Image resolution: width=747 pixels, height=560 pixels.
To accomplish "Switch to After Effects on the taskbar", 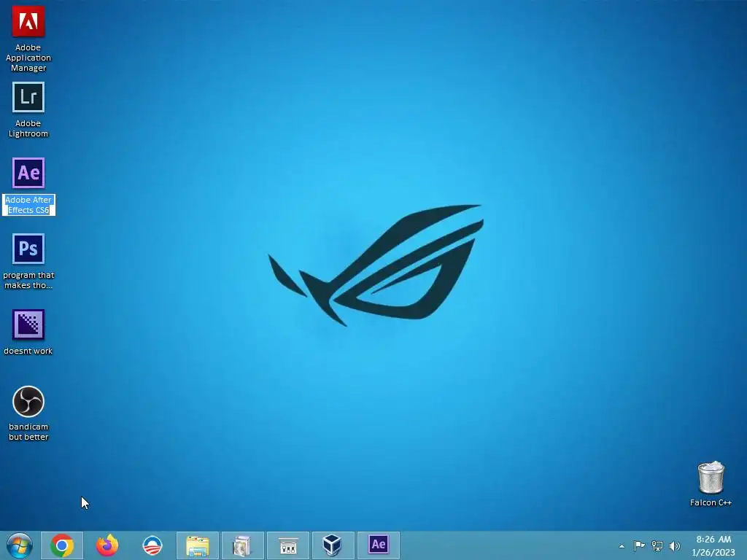I will [x=379, y=545].
